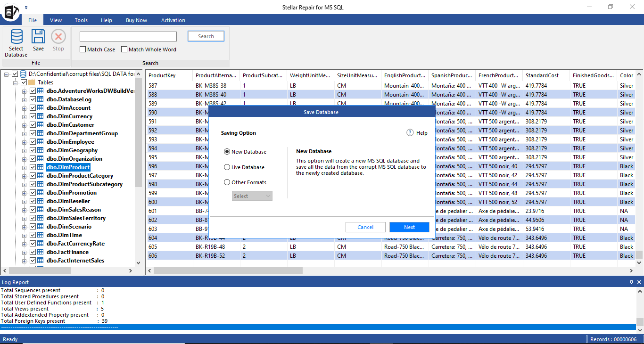Uncheck the Tables folder checkbox
This screenshot has height=344, width=644.
pyautogui.click(x=24, y=82)
